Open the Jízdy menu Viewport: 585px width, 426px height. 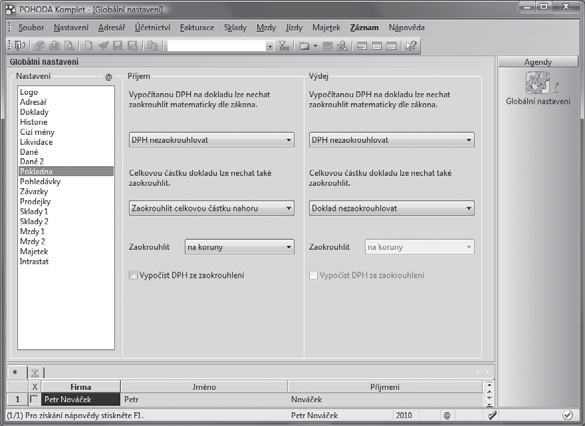[294, 27]
